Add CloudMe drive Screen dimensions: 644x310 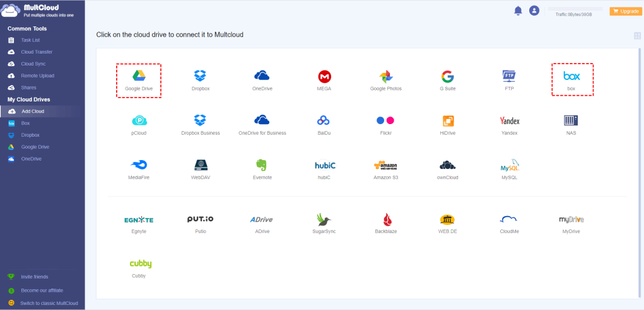509,224
